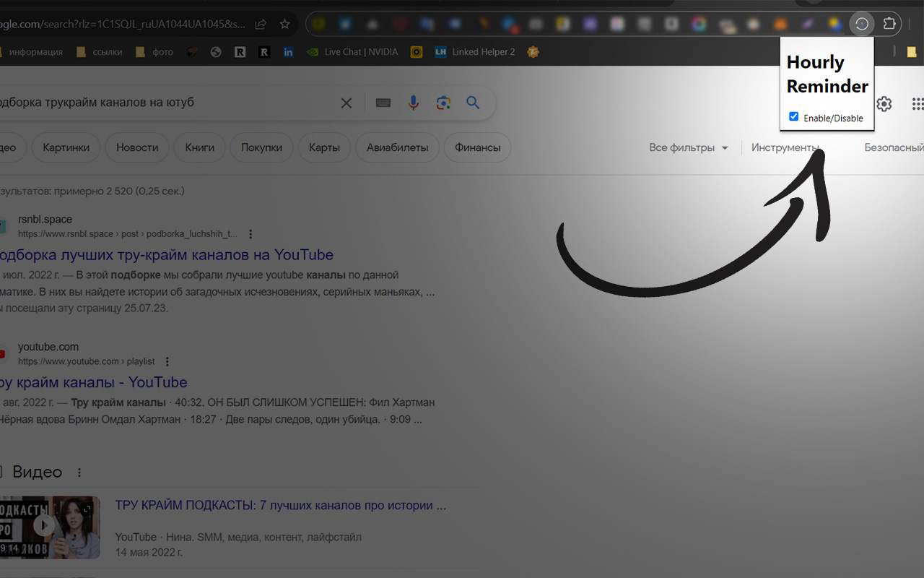
Task: Open three-dot menu next to Видео section
Action: pyautogui.click(x=79, y=472)
